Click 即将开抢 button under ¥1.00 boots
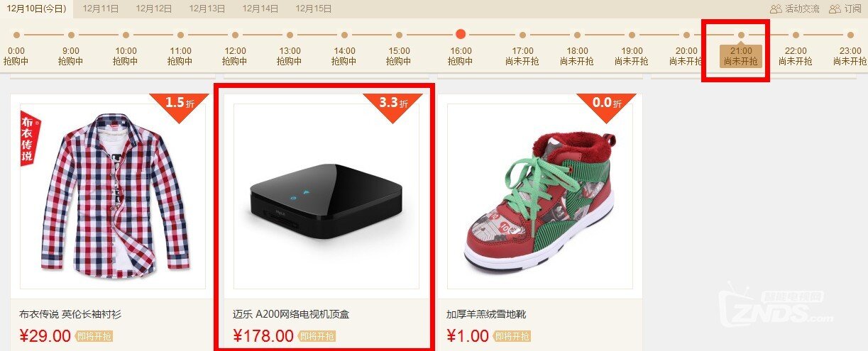This screenshot has width=868, height=351. [512, 336]
